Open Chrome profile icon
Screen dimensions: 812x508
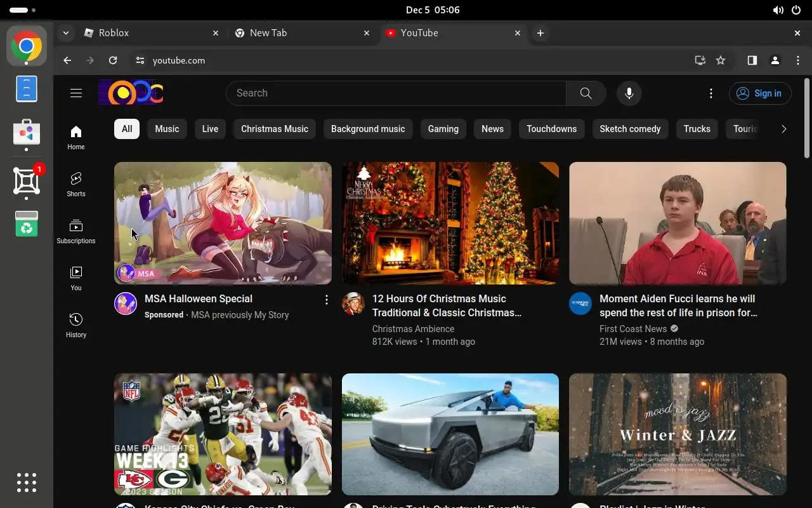point(775,60)
